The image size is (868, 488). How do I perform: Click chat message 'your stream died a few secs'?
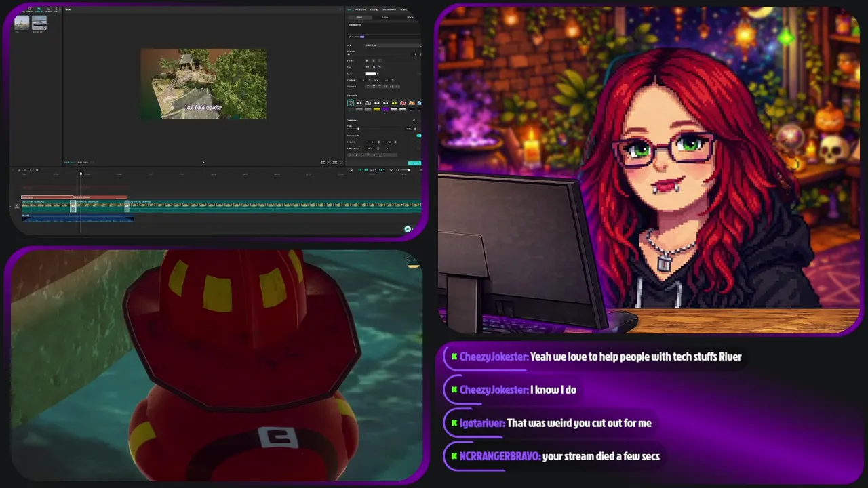pyautogui.click(x=601, y=456)
